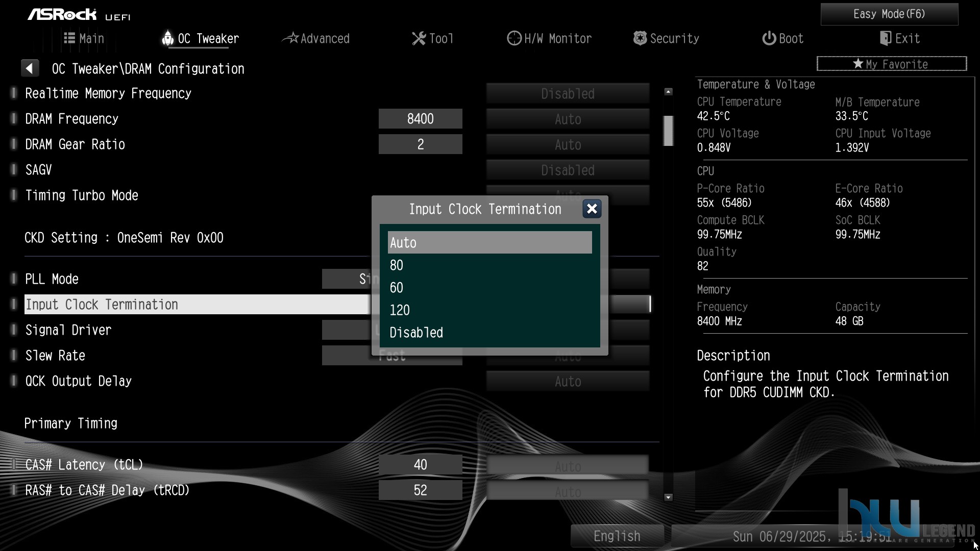Click the tCL value 40
The height and width of the screenshot is (551, 980).
point(420,465)
